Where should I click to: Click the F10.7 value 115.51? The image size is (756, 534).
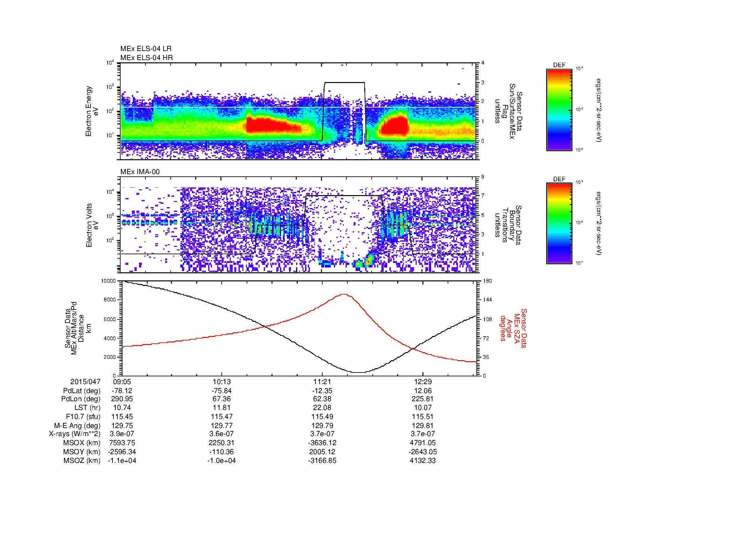(422, 417)
